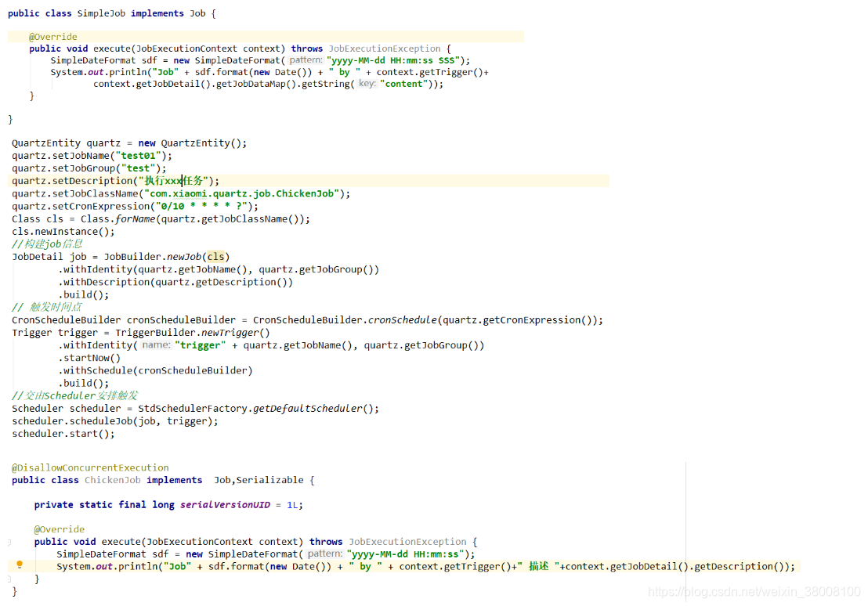Click the "yyyy-MM-dd HH:mm:ss SSS" pattern string
This screenshot has height=606, width=868.
[393, 60]
